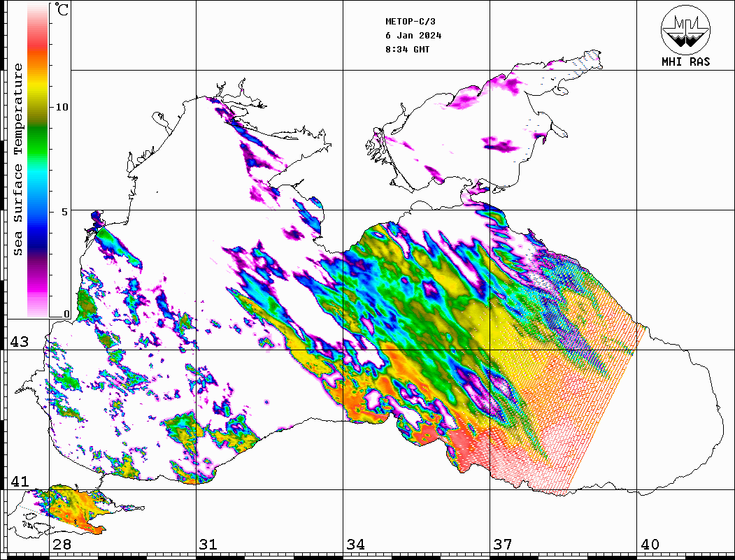Click the "MHI RAS" label text
Viewport: 735px width, 560px height.
686,62
